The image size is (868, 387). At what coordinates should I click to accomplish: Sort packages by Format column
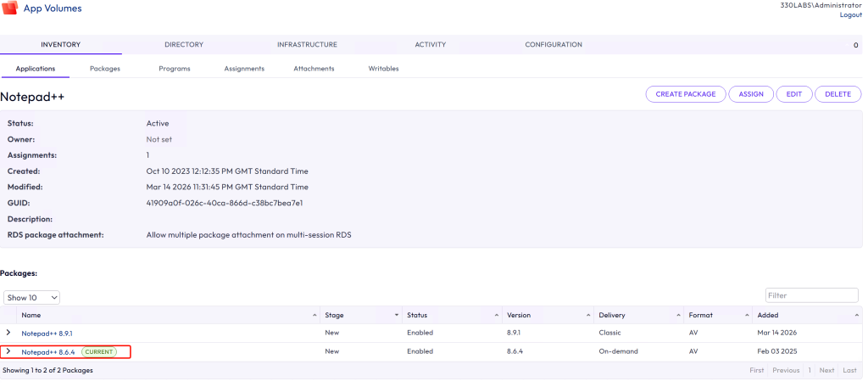tap(718, 315)
